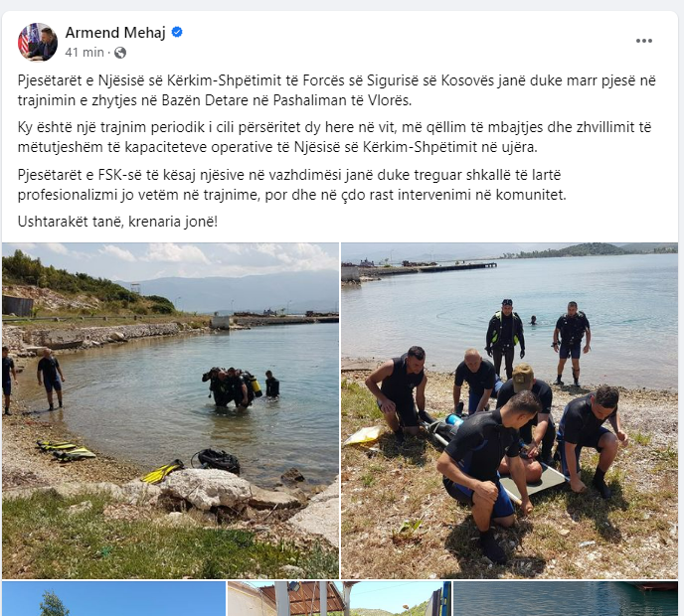The image size is (684, 616).
Task: Open the bottom-middle photo with wooden pergola
Action: point(339,598)
